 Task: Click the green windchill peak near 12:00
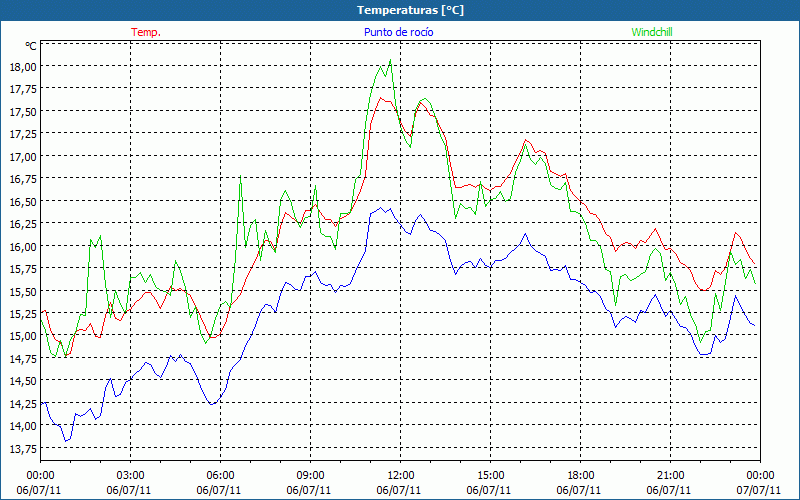tap(390, 60)
